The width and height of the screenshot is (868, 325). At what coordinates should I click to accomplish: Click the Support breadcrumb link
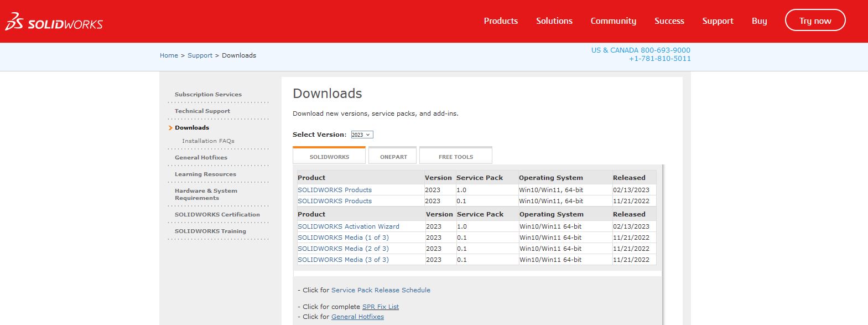[200, 55]
